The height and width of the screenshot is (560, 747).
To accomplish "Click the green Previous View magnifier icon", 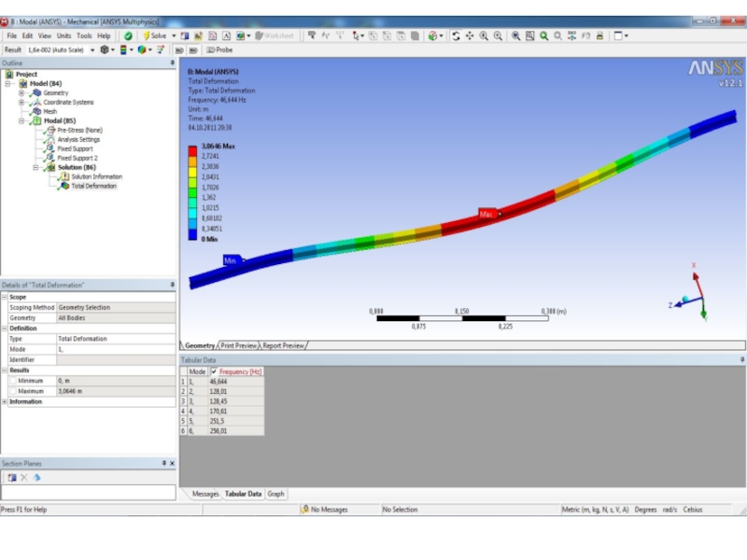I will click(x=543, y=35).
